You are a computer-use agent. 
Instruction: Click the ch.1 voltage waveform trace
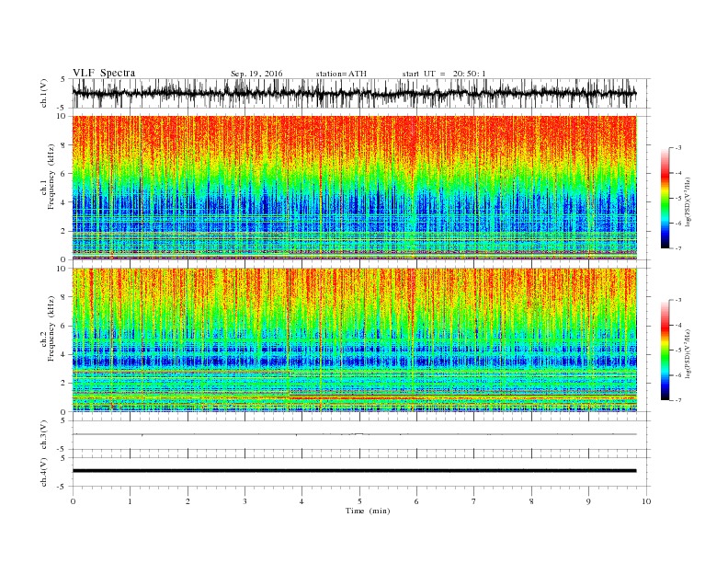354,93
